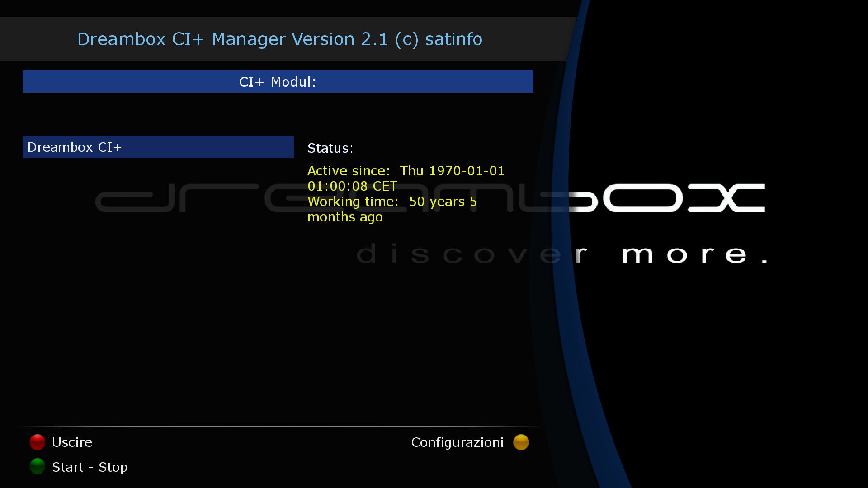Open Configurazioni settings label
Viewport: 868px width, 488px height.
[457, 442]
